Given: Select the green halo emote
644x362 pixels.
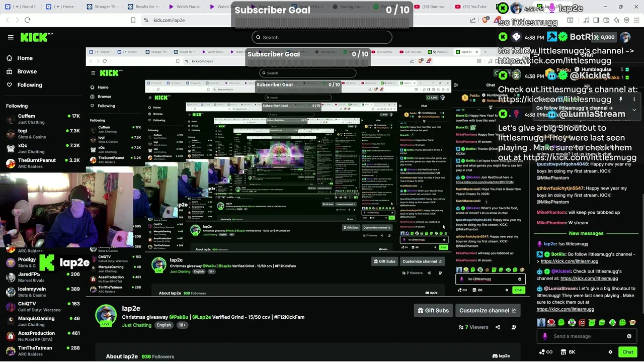Looking at the screenshot, I should pos(592,322).
